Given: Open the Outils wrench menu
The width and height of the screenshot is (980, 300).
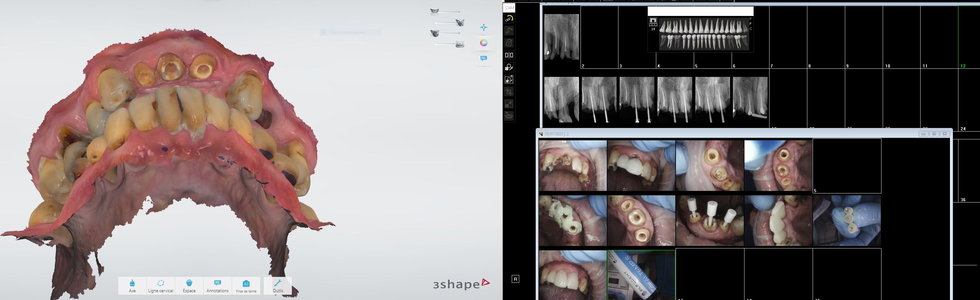Looking at the screenshot, I should click(278, 286).
